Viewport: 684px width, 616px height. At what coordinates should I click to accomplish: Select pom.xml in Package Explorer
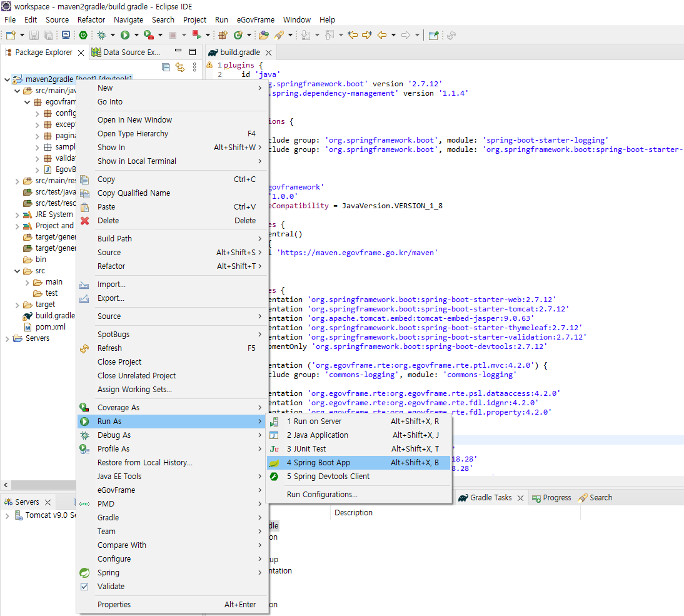pyautogui.click(x=50, y=327)
